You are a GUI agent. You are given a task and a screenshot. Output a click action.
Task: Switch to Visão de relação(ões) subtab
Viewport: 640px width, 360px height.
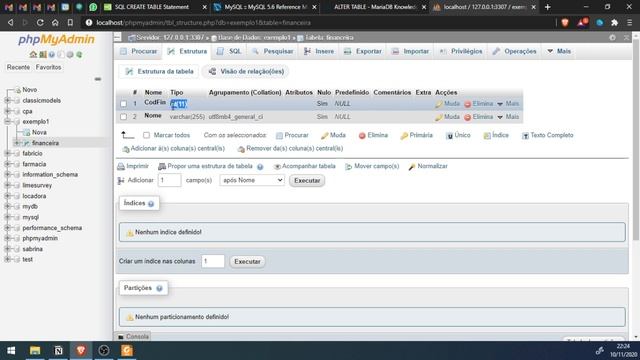pos(247,71)
